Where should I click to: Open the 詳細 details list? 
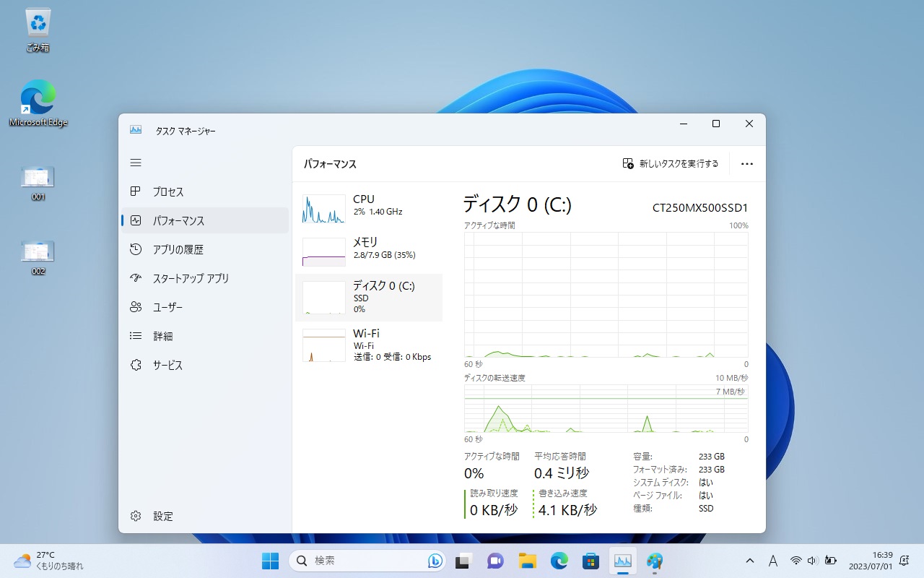162,336
